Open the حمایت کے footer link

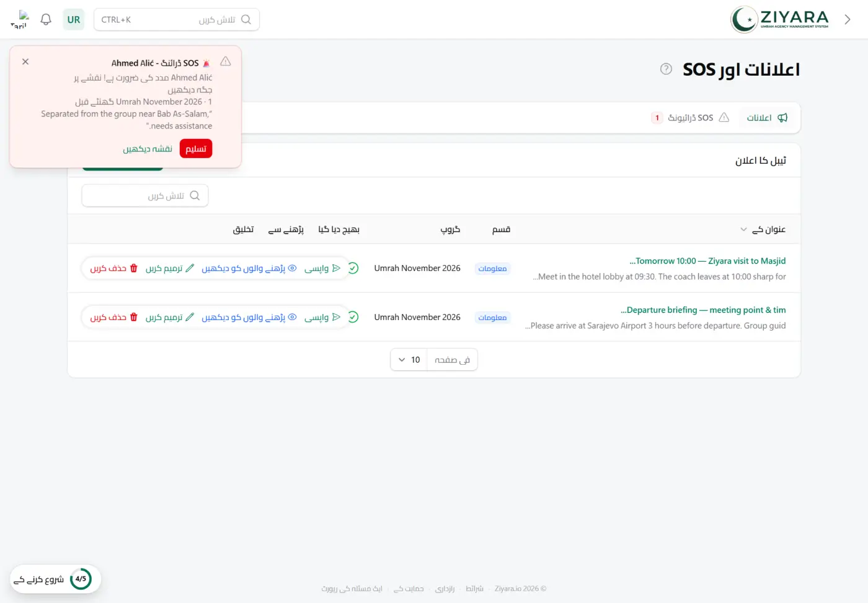coord(409,589)
